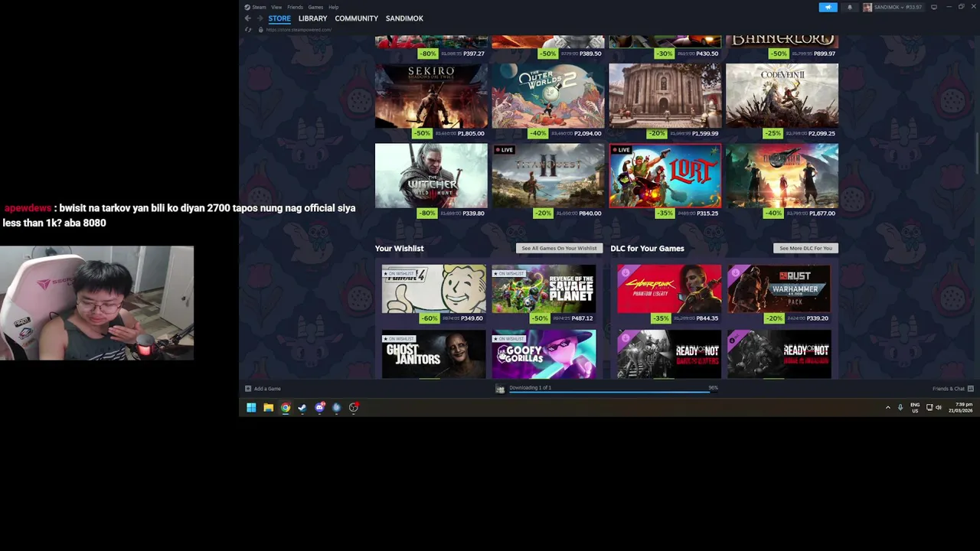
Task: Open the Final Fantasy game card at ₱1,677.00
Action: click(x=782, y=175)
